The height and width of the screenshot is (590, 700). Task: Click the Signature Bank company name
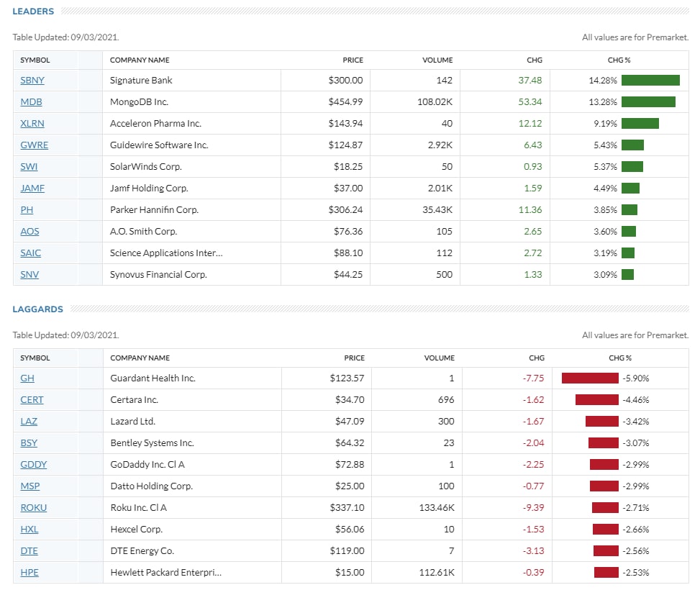click(141, 81)
